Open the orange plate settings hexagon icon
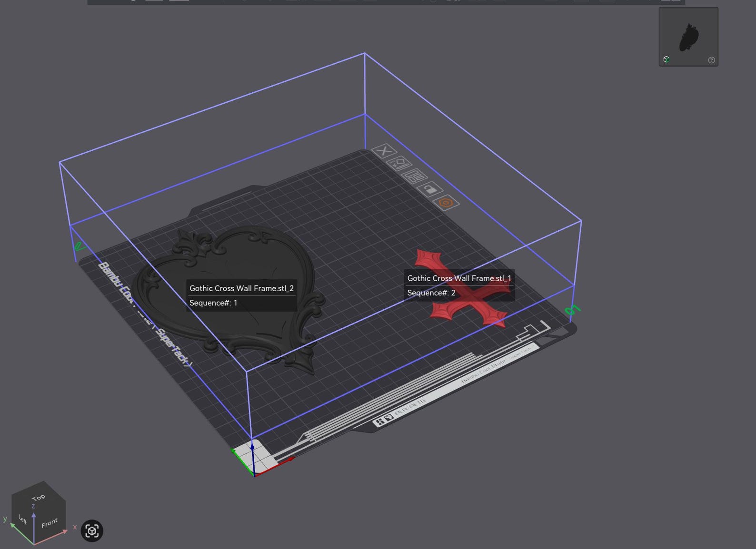 click(x=446, y=202)
